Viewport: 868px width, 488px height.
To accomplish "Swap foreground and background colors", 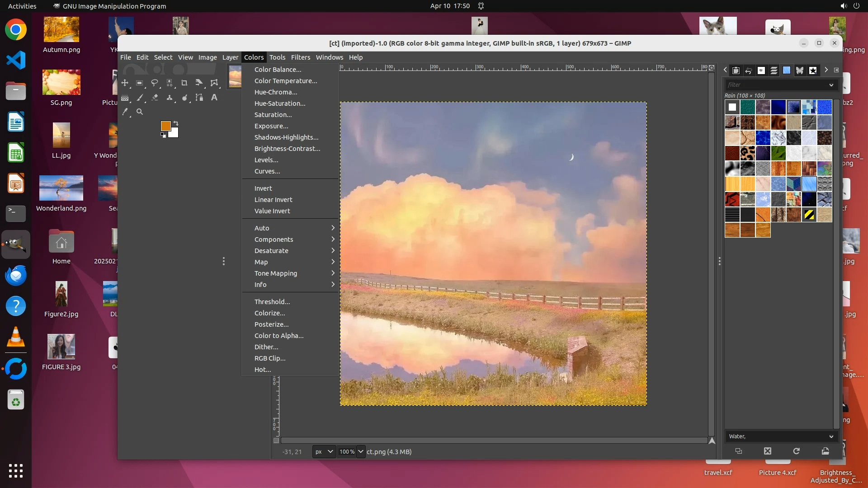I will (176, 123).
